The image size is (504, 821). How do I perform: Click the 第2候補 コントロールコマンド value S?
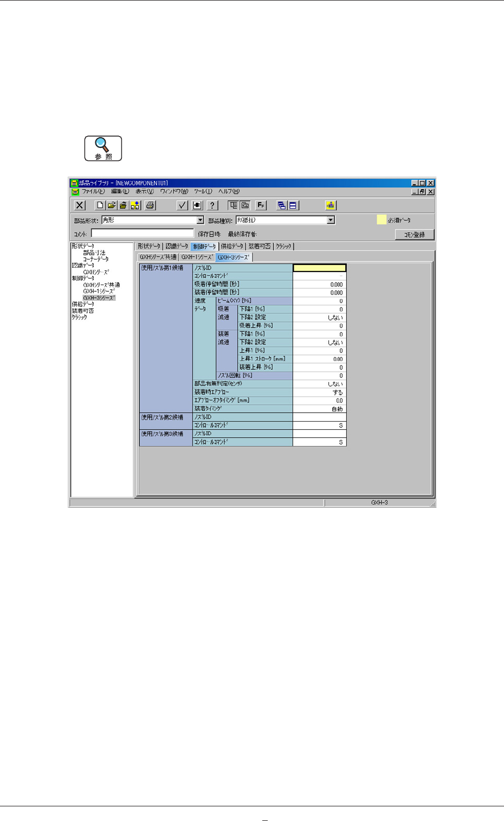click(319, 425)
